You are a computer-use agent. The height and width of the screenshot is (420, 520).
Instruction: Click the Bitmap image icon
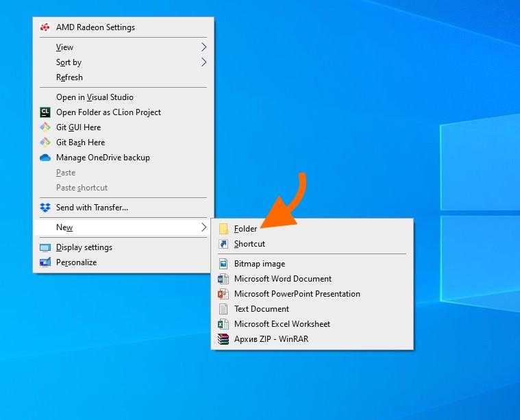(x=223, y=264)
